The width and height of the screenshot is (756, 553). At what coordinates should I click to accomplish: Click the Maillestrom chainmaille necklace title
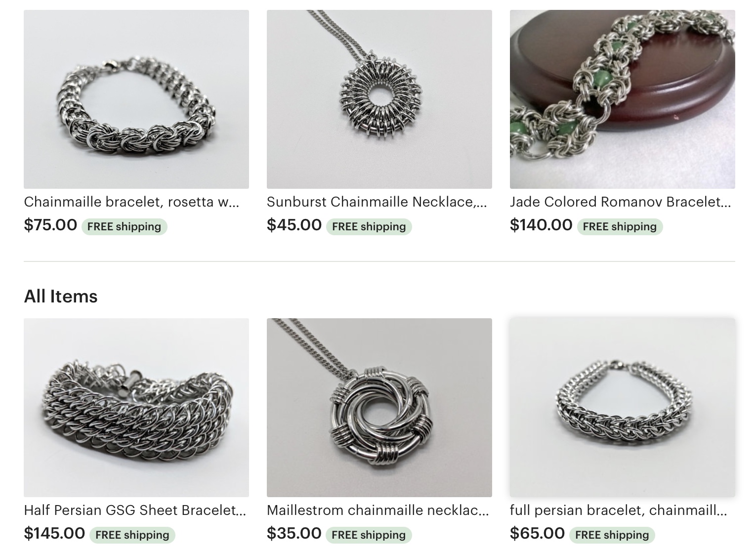point(378,510)
